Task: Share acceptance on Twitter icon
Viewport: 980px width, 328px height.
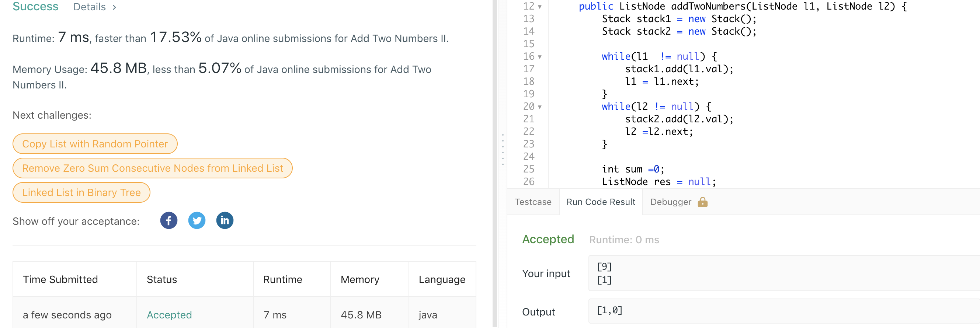Action: (197, 220)
